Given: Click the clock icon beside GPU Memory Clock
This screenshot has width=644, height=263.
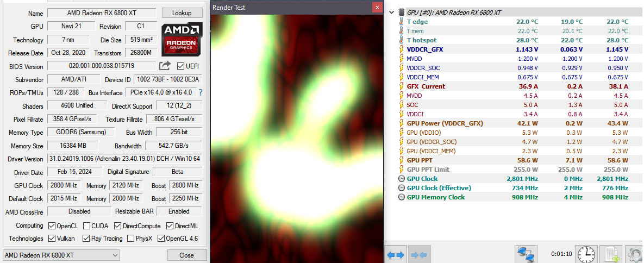Looking at the screenshot, I should tap(401, 197).
